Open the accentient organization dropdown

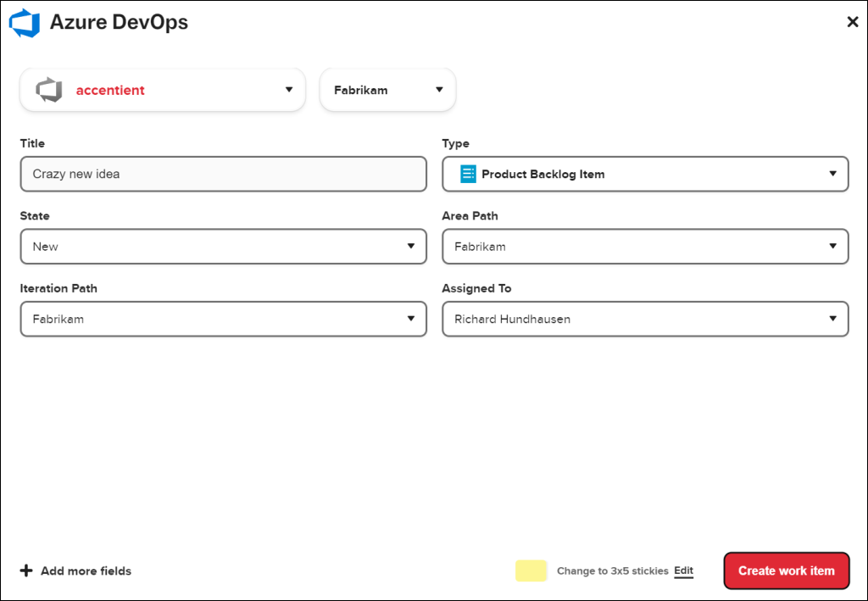point(162,90)
